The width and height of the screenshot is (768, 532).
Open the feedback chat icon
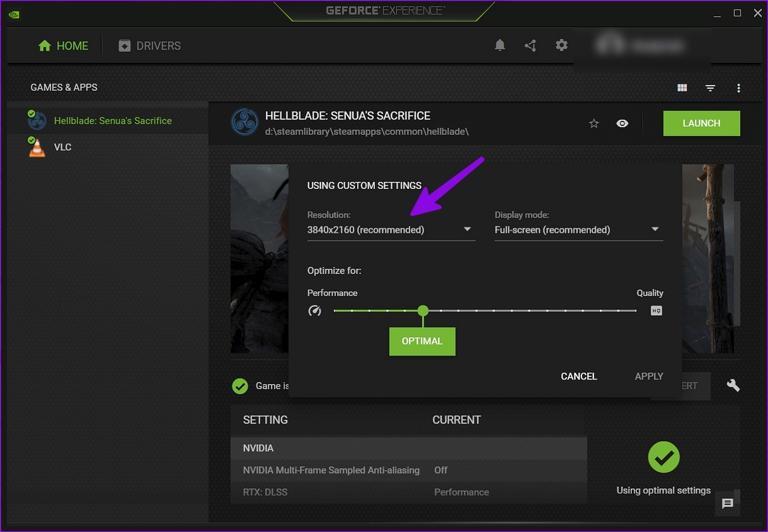tap(728, 503)
